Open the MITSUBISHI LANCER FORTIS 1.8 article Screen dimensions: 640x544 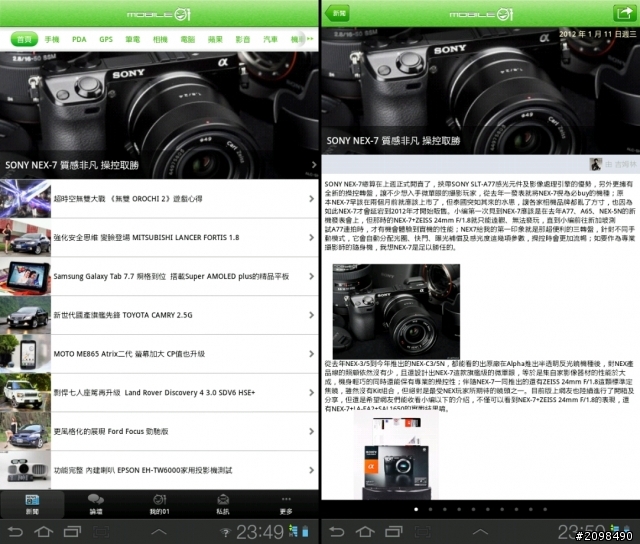point(159,238)
